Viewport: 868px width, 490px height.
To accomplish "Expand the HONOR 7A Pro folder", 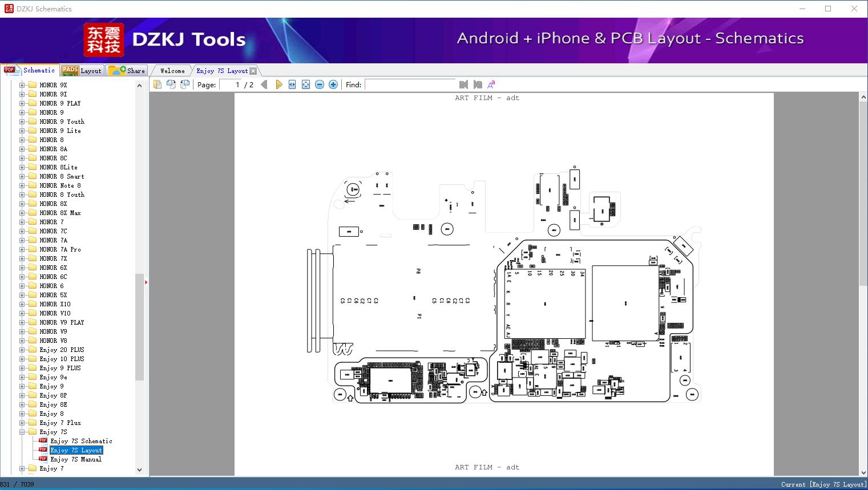I will 22,249.
